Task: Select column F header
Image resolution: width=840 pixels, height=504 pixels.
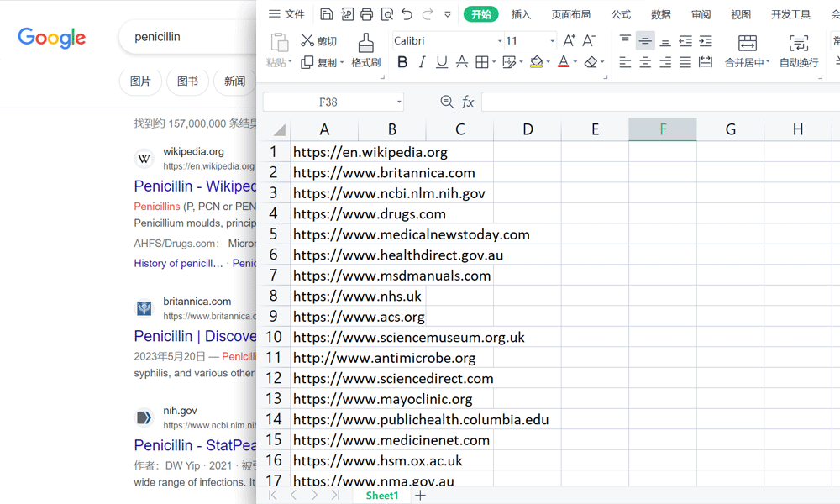Action: click(x=663, y=129)
